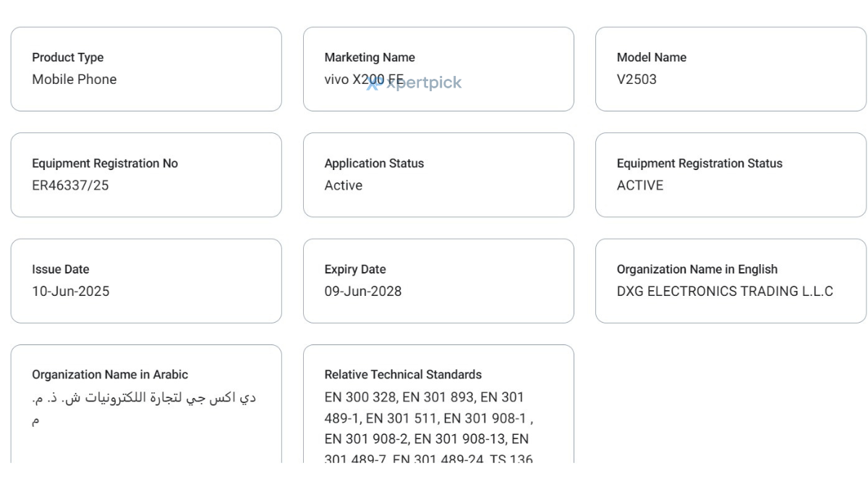The width and height of the screenshot is (868, 492).
Task: Select the Model Name card
Action: pos(731,69)
